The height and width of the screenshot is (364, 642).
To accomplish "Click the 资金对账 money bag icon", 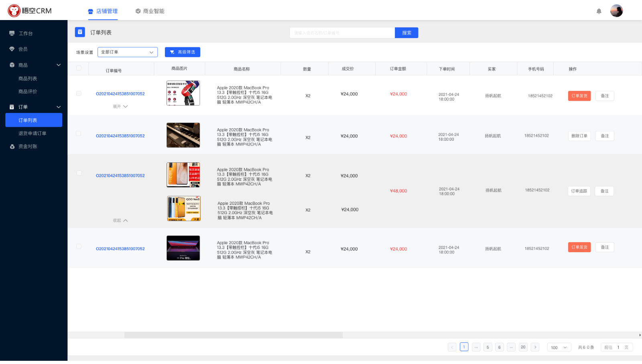I will pyautogui.click(x=12, y=147).
